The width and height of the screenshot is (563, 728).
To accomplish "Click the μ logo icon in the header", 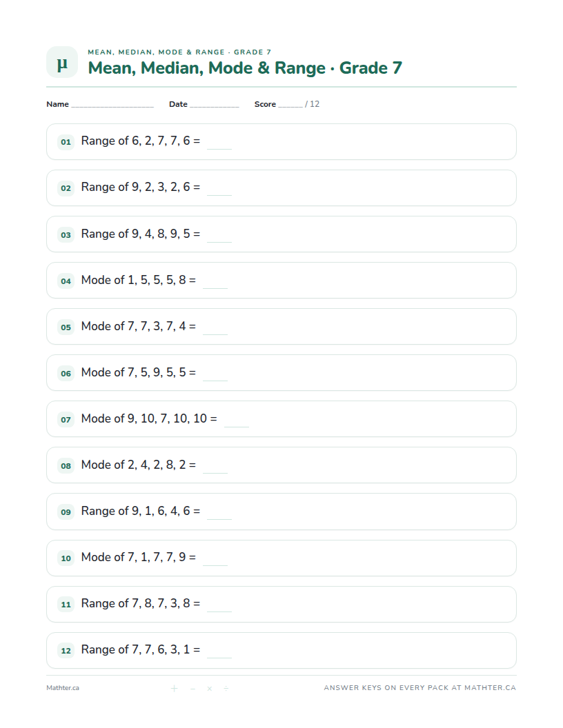I will (x=62, y=62).
